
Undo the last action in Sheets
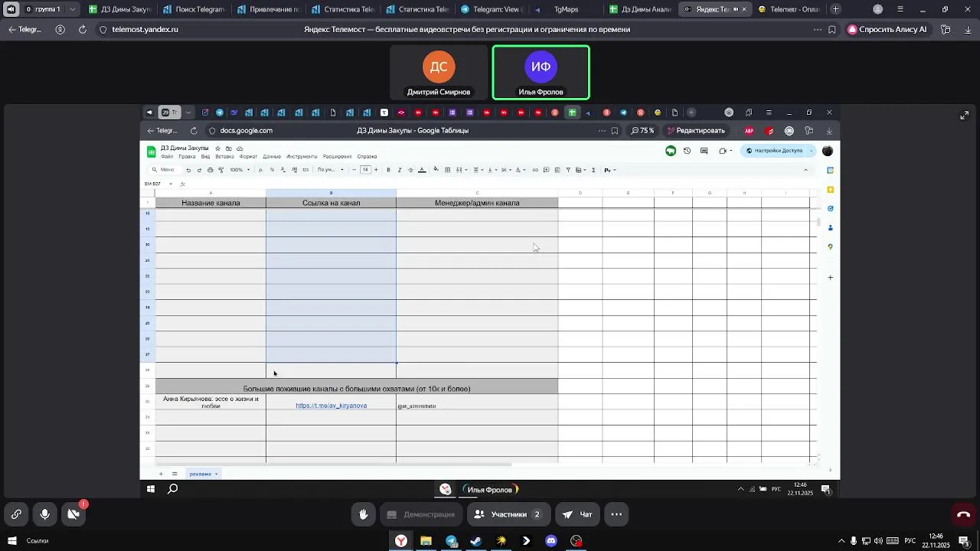[188, 170]
